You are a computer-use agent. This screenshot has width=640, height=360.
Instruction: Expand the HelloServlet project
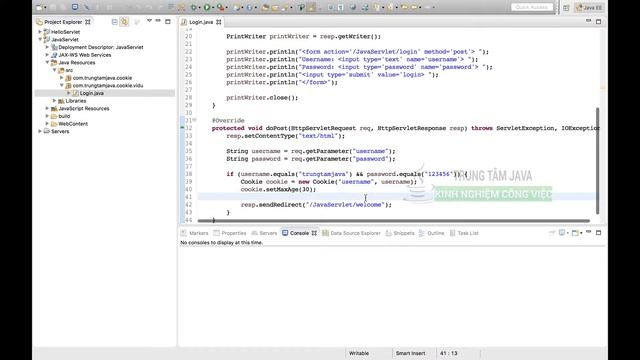pos(40,32)
